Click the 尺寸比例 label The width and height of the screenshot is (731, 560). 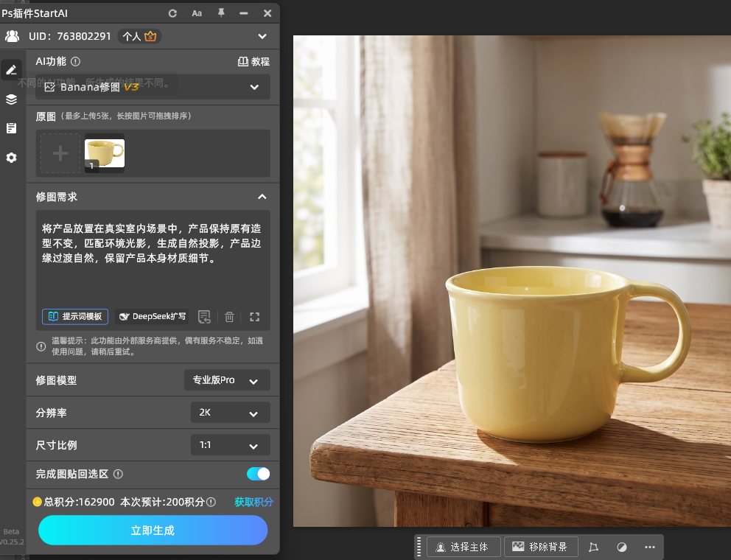(57, 445)
